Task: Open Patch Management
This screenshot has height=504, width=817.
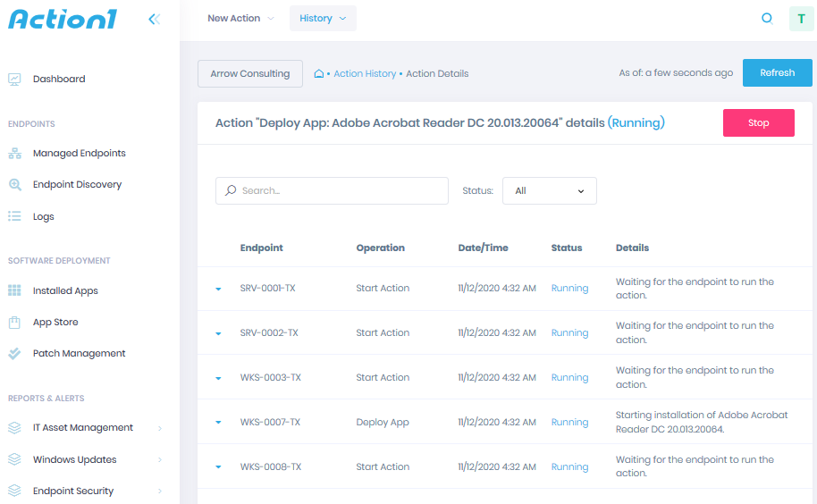Action: [x=80, y=353]
